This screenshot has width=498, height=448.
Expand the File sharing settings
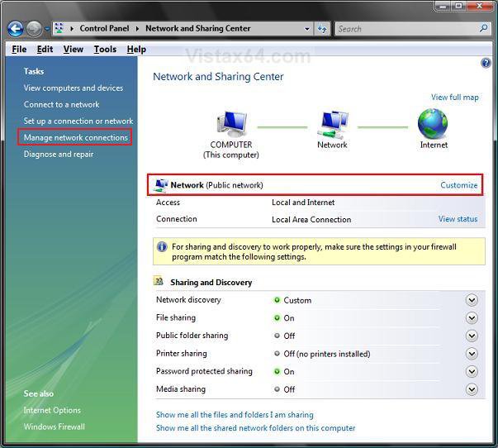472,318
